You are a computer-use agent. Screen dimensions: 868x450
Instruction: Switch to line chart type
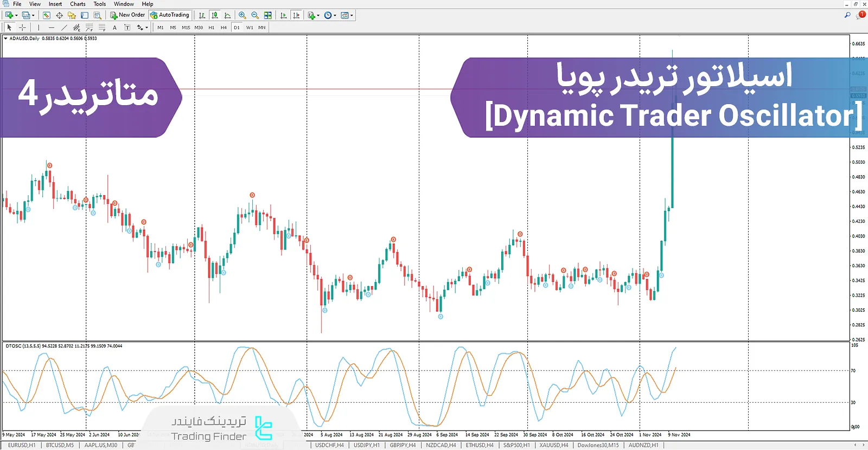[227, 15]
